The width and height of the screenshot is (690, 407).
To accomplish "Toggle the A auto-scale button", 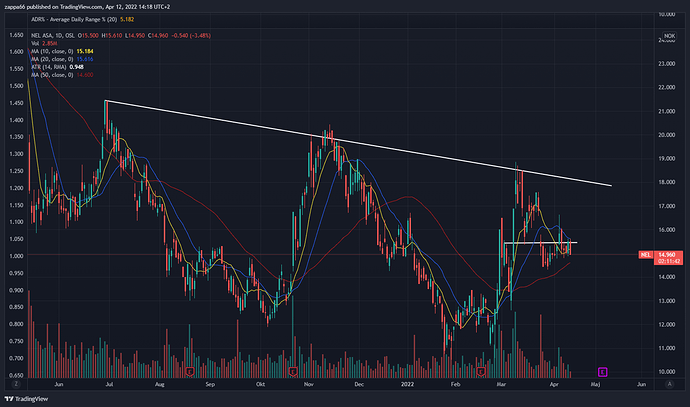I will 669,384.
